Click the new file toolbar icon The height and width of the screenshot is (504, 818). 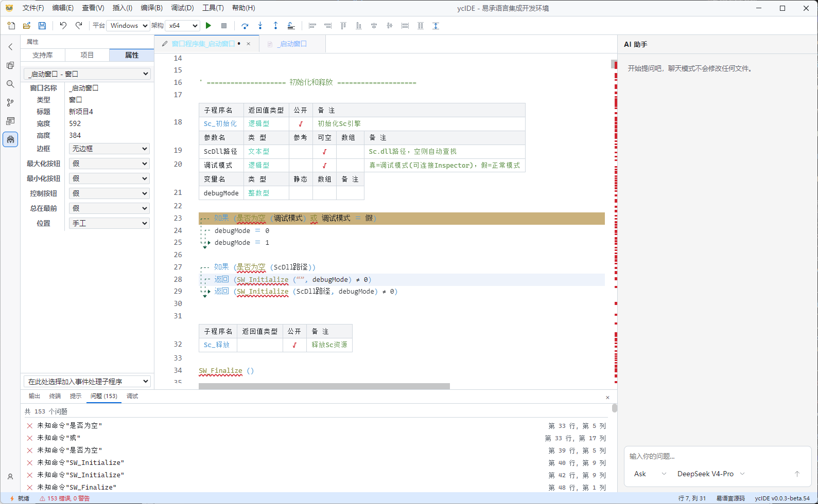[11, 26]
